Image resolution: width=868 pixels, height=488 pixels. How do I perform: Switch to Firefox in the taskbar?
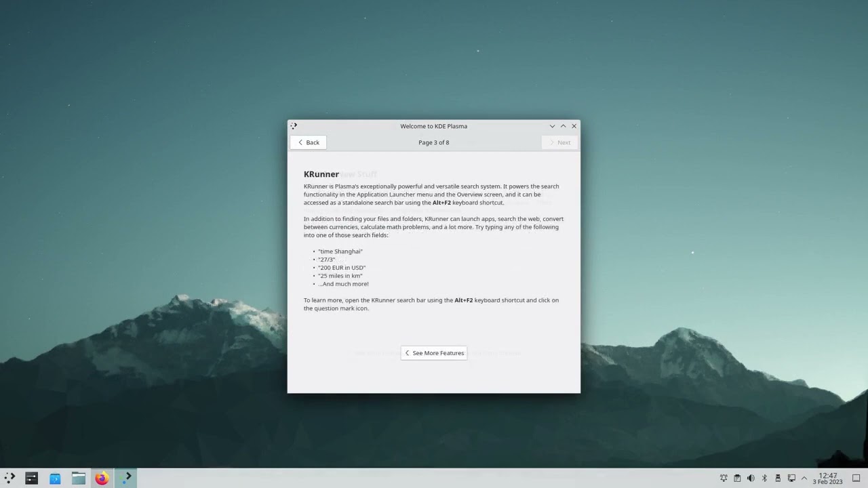click(102, 479)
